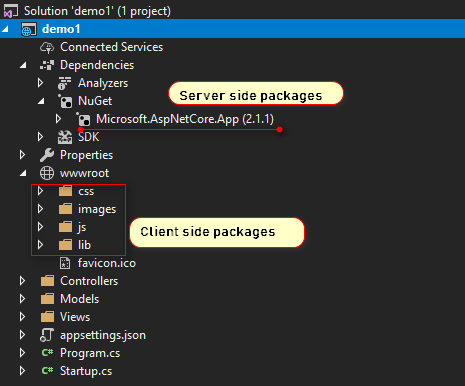The height and width of the screenshot is (386, 465).
Task: Select the Solution 'demo1' (1 project) label
Action: [97, 11]
